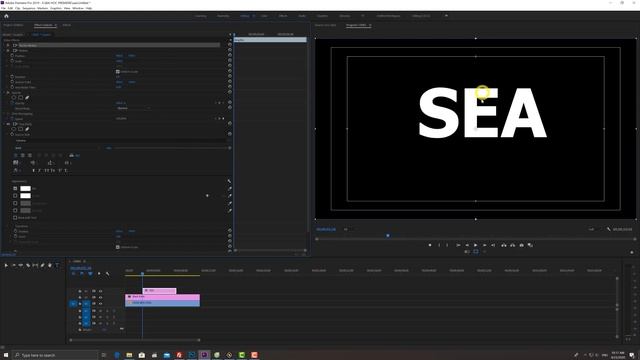Select the Selection tool in the tools panel
640x360 pixels.
point(6,265)
